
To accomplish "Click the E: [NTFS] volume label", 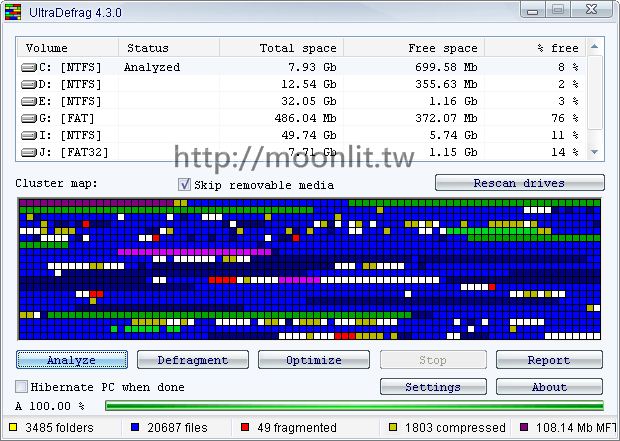I will (x=70, y=101).
